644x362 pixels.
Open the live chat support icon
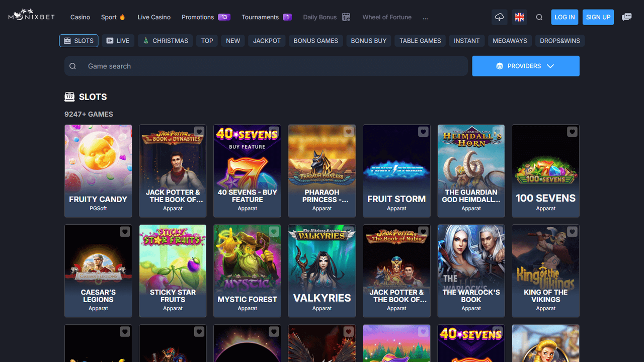click(627, 17)
